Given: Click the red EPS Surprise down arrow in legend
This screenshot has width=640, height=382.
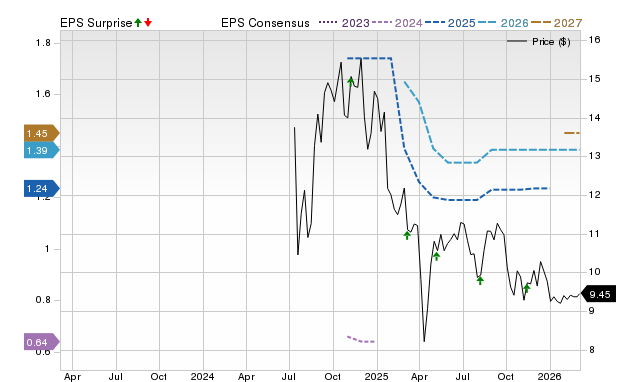Looking at the screenshot, I should (x=148, y=22).
